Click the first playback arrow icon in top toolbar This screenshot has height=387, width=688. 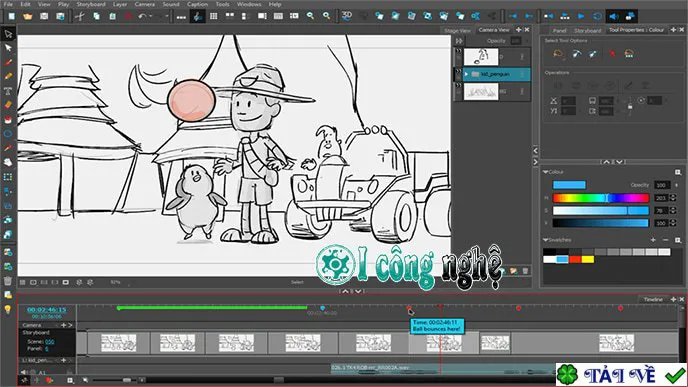[512, 16]
